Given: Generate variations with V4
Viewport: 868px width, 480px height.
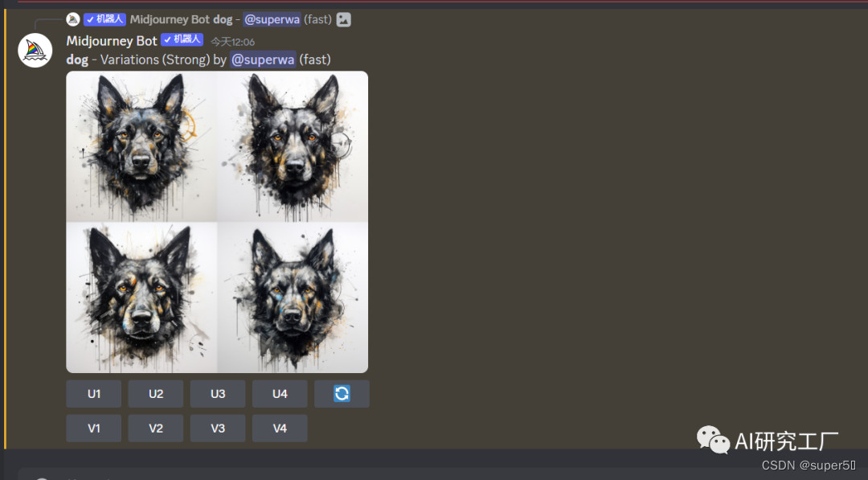Looking at the screenshot, I should (280, 428).
